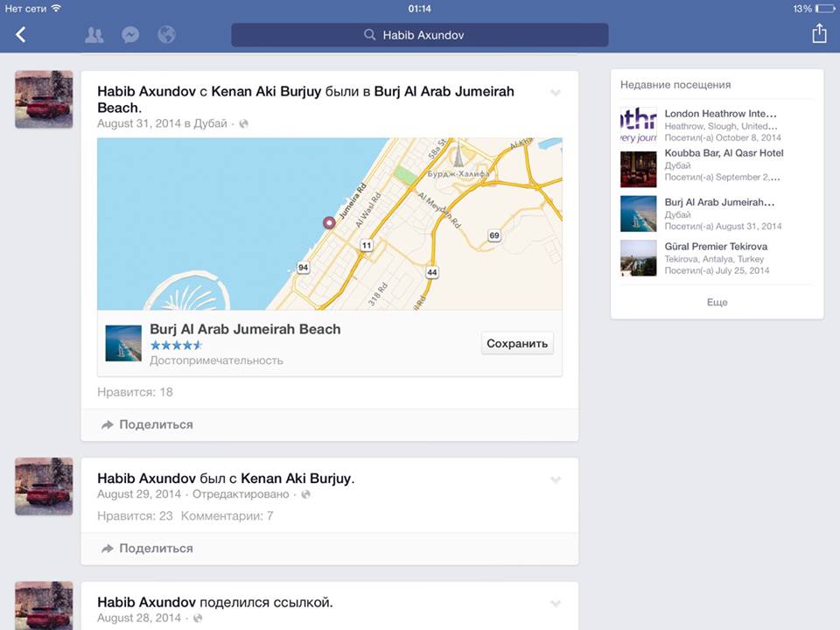View Нравится: 23 likes
This screenshot has width=840, height=630.
point(135,516)
